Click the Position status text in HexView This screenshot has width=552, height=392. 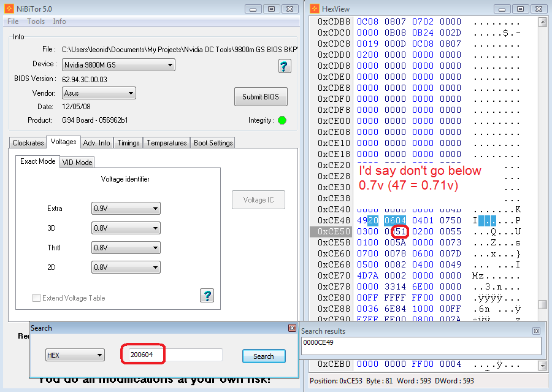pos(391,381)
